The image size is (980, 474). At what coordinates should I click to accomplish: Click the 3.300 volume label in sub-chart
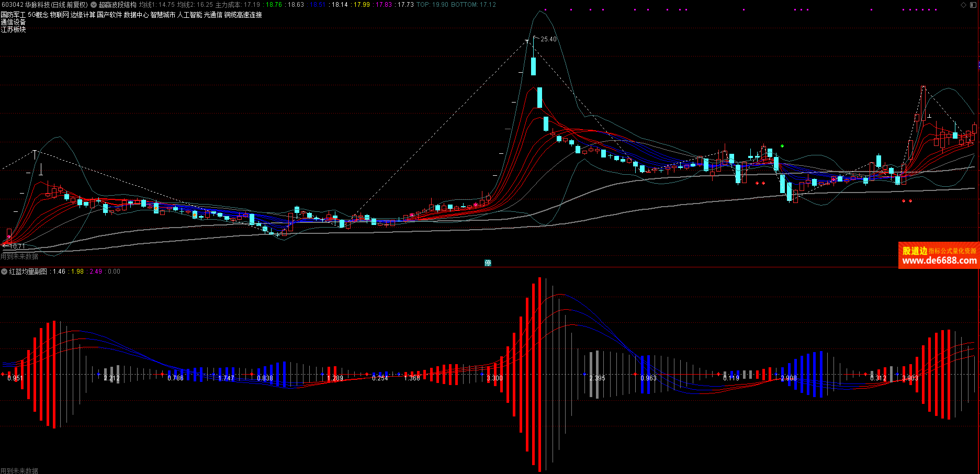(x=494, y=378)
